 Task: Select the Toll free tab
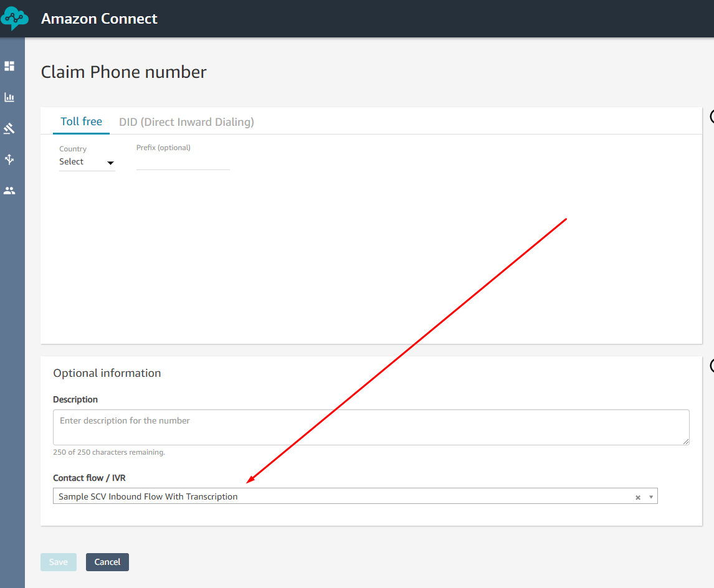click(x=80, y=121)
